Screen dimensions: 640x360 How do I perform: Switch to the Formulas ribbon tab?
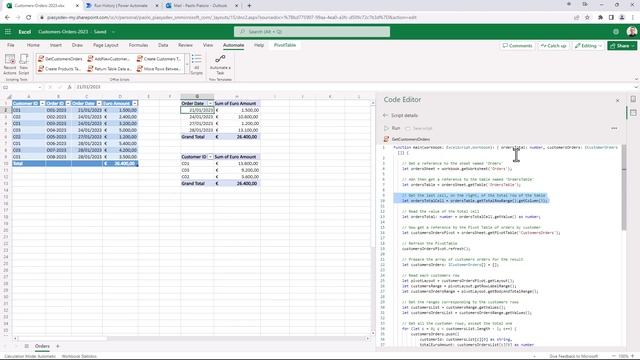[x=138, y=45]
